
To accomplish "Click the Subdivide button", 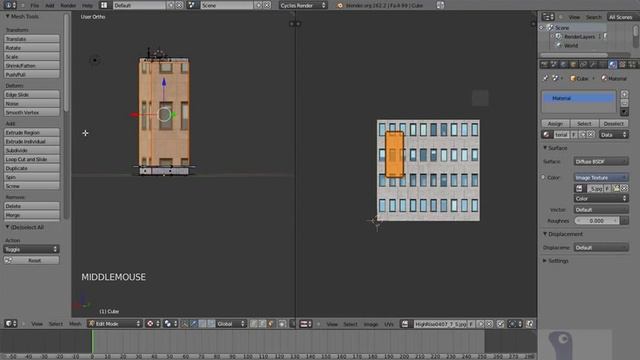I will click(31, 150).
